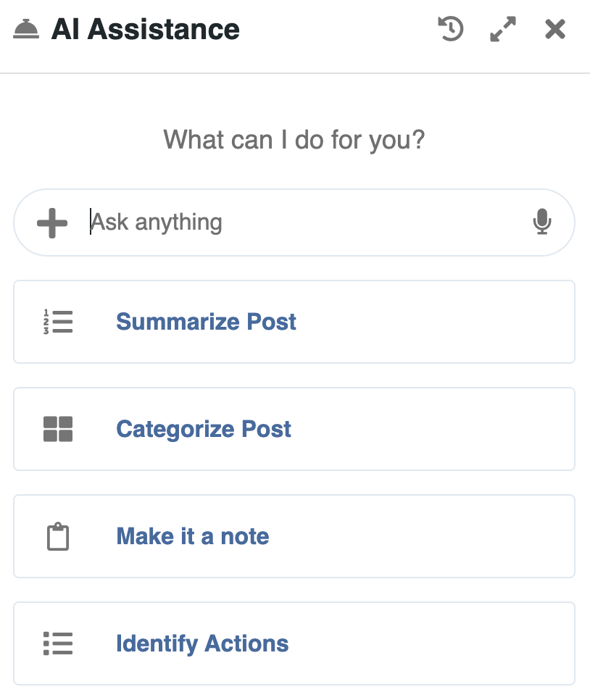Click the clipboard note icon
590x700 pixels.
[58, 537]
